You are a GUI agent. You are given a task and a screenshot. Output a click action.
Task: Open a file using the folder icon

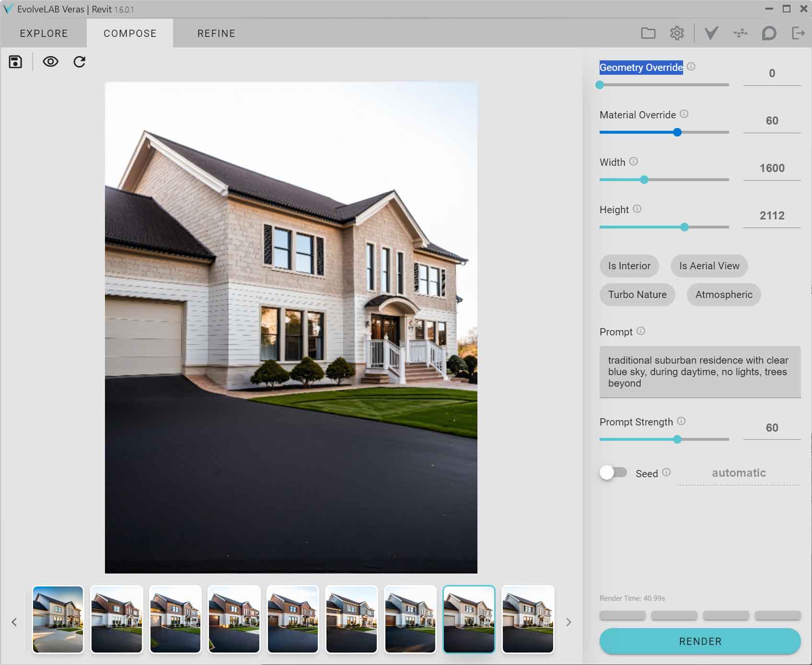tap(649, 33)
